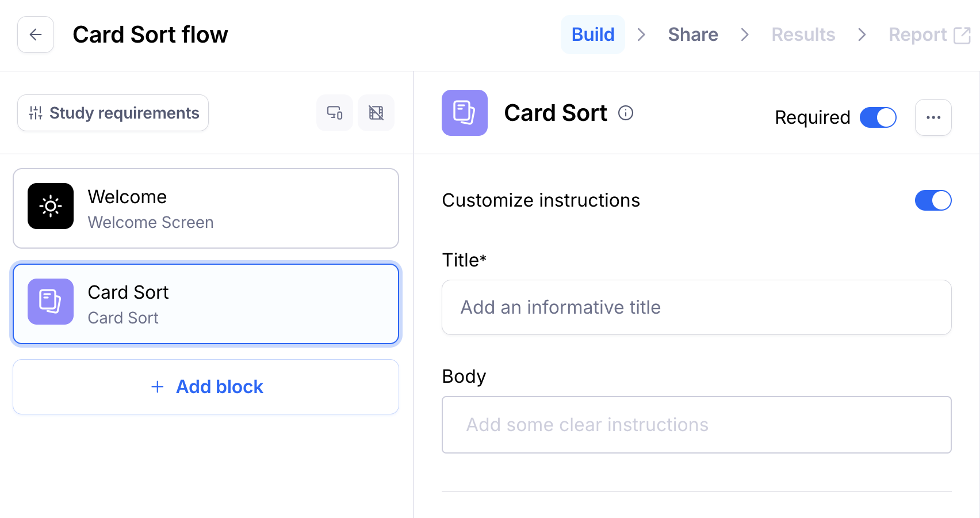980x518 pixels.
Task: Open the Results step
Action: [x=803, y=35]
